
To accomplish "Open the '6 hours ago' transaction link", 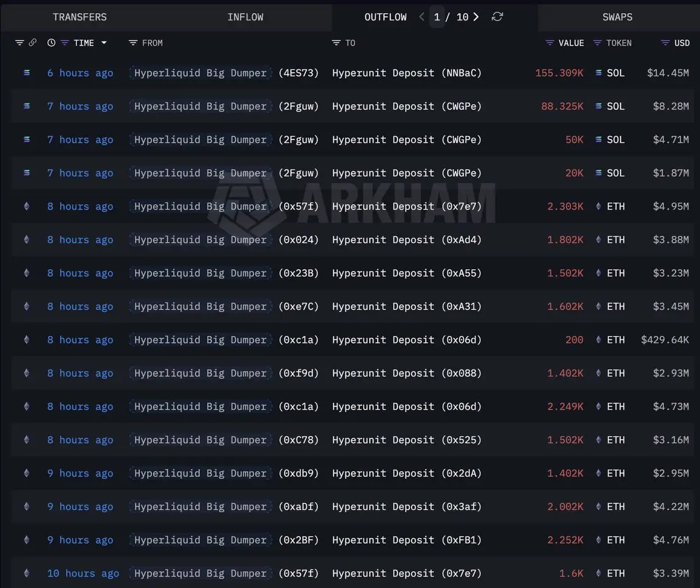I will (x=80, y=73).
